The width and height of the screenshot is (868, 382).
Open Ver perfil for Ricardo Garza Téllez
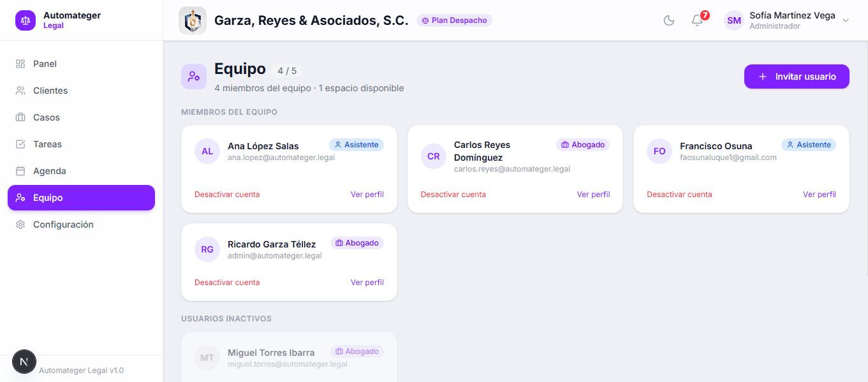(x=367, y=282)
